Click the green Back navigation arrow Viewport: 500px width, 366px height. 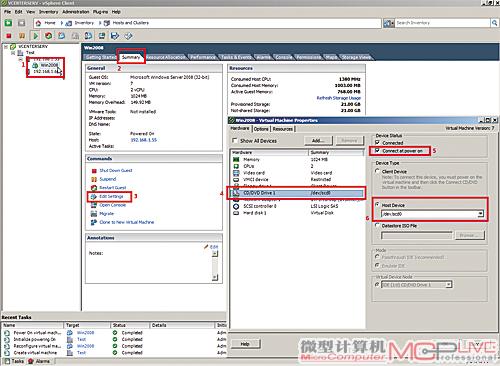point(8,23)
